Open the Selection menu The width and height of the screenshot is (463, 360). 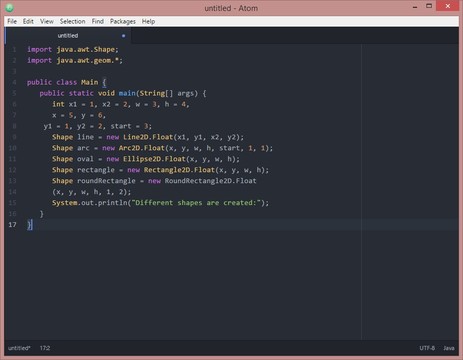72,21
